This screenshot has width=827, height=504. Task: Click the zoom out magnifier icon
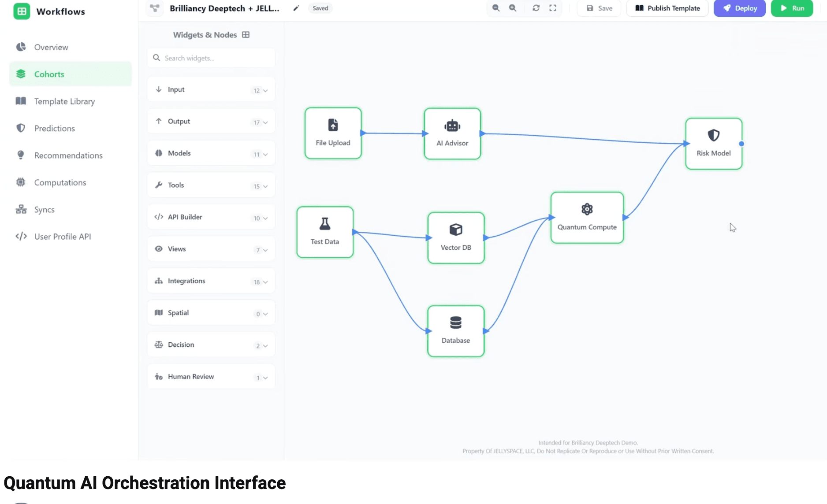496,8
